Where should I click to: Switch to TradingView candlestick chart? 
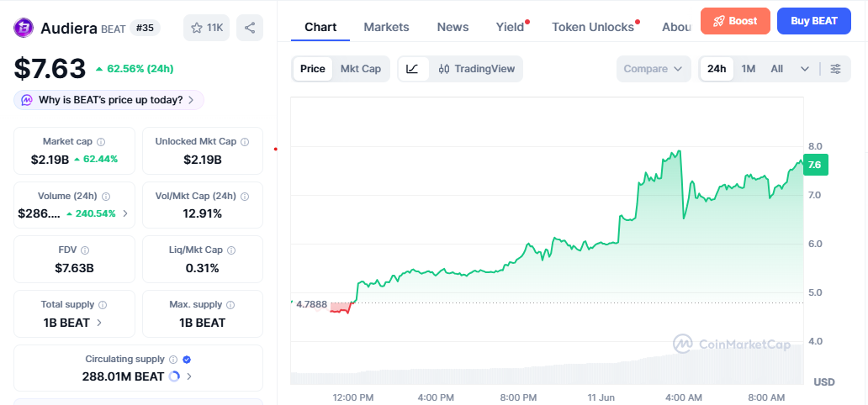pos(477,69)
